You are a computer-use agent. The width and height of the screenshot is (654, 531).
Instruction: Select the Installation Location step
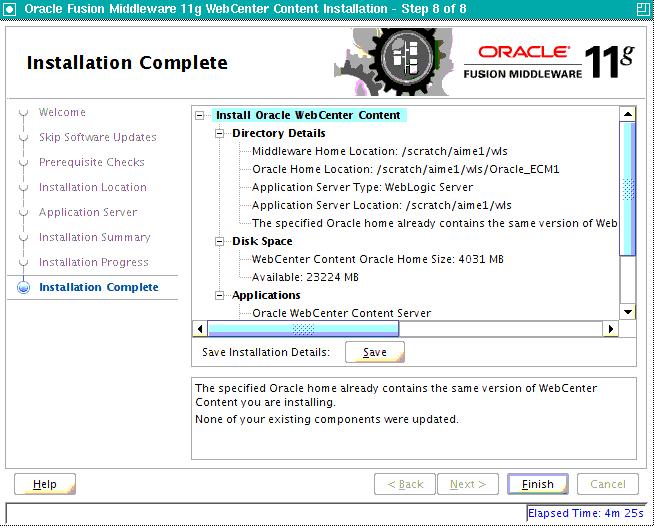tap(93, 187)
